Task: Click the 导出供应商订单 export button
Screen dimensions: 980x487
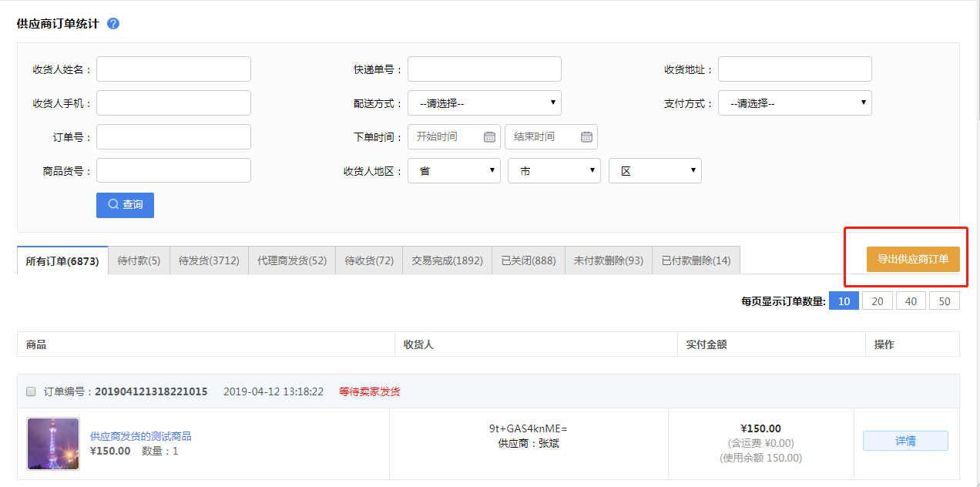Action: [912, 260]
